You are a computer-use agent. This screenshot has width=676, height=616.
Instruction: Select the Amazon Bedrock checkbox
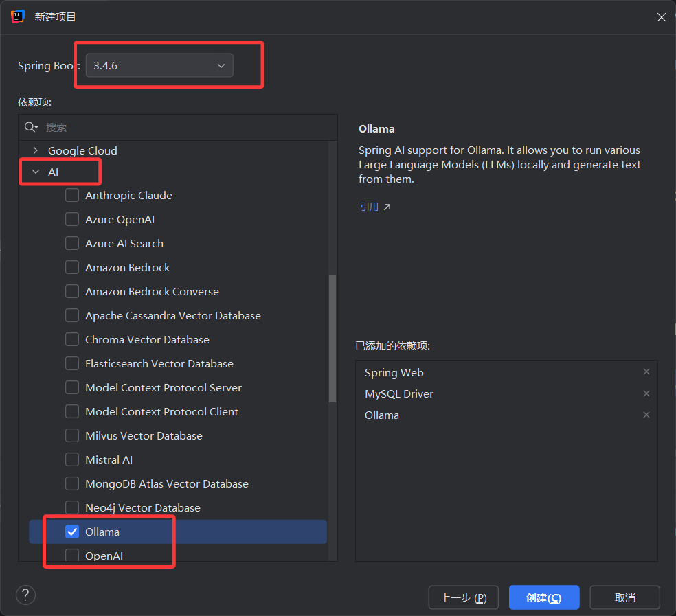[x=72, y=267]
